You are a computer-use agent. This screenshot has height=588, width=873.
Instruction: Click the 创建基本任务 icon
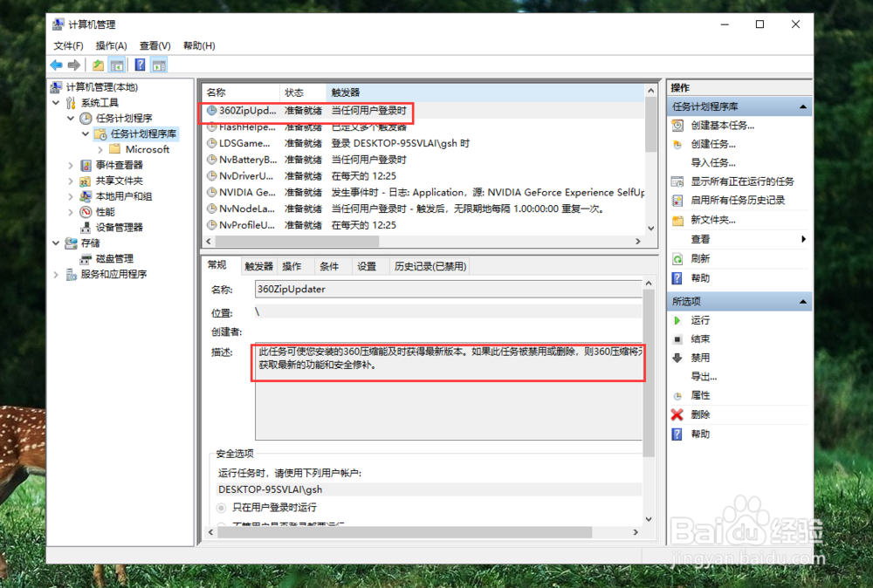pyautogui.click(x=677, y=126)
